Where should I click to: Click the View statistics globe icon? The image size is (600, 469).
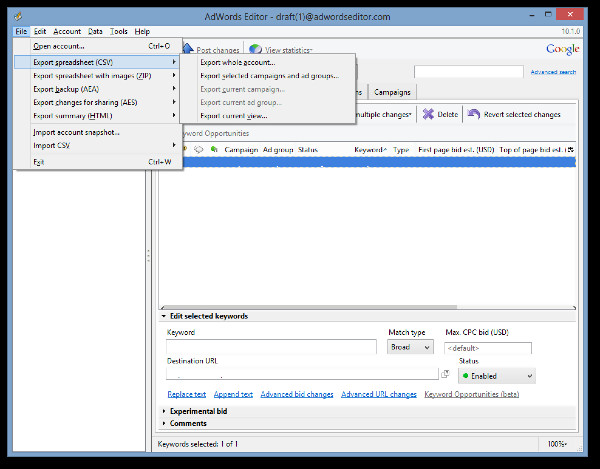pyautogui.click(x=255, y=49)
